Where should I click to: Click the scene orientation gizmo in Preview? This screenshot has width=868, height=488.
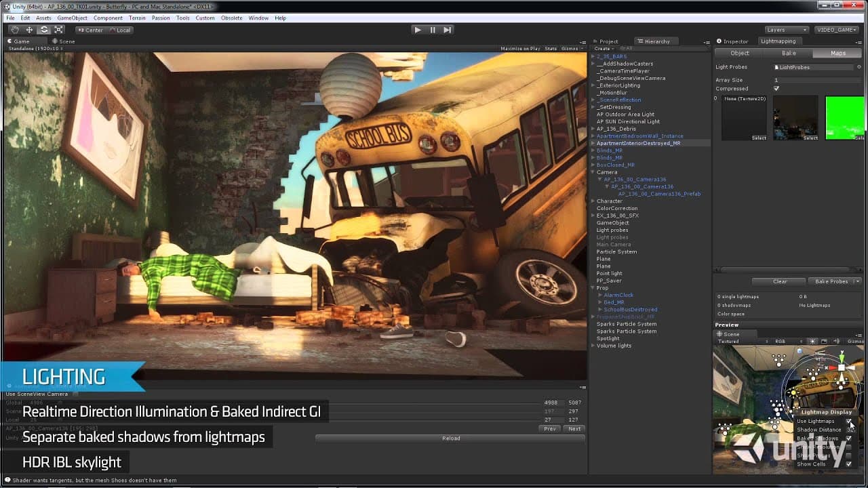click(x=842, y=367)
